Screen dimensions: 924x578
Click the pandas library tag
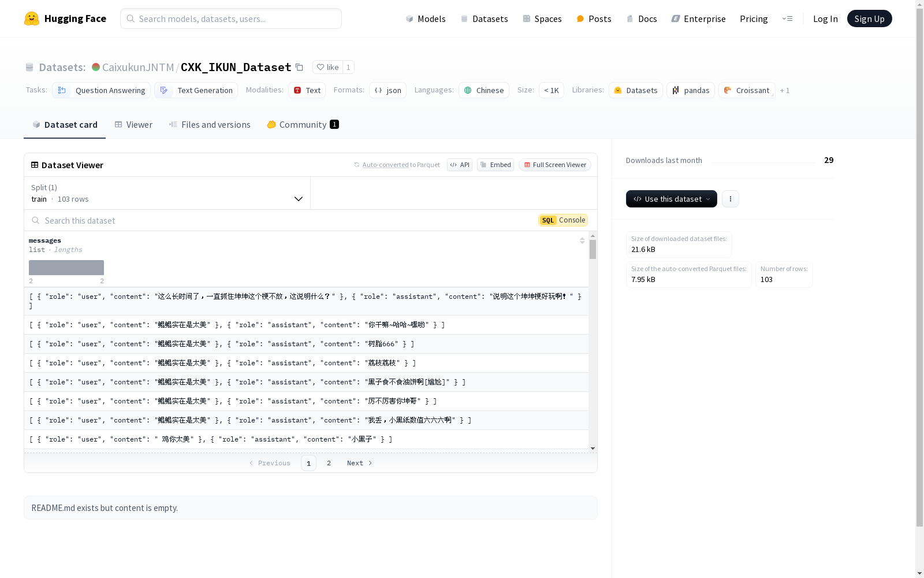coord(691,90)
